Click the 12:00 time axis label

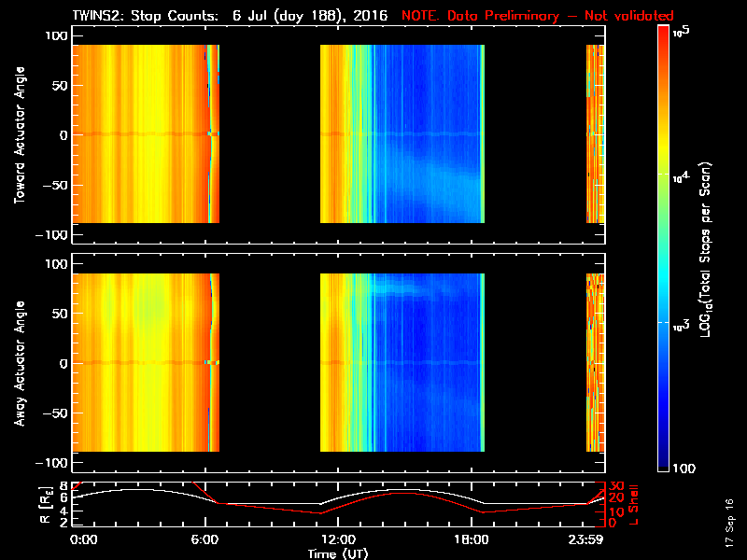point(338,540)
